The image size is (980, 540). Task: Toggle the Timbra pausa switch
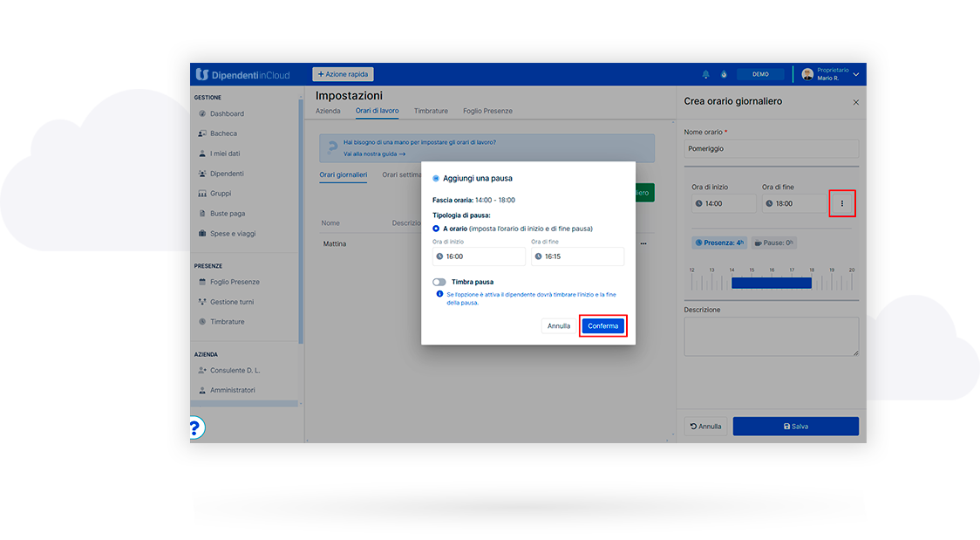[439, 282]
